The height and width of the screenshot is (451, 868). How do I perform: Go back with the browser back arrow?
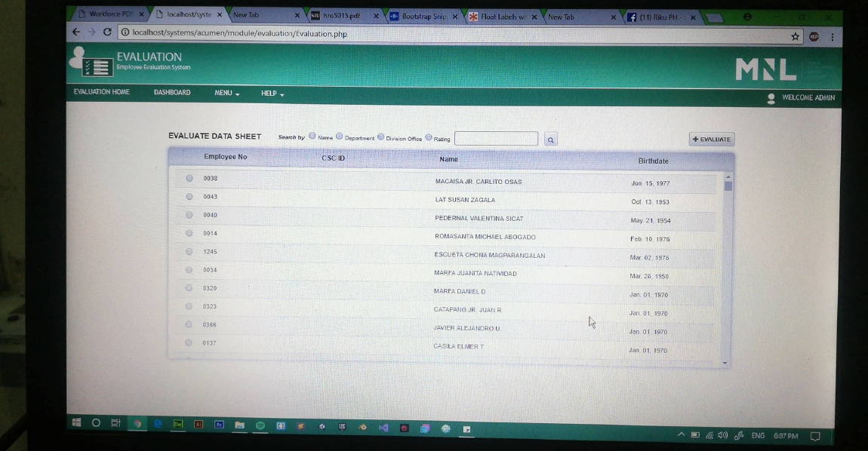click(76, 32)
